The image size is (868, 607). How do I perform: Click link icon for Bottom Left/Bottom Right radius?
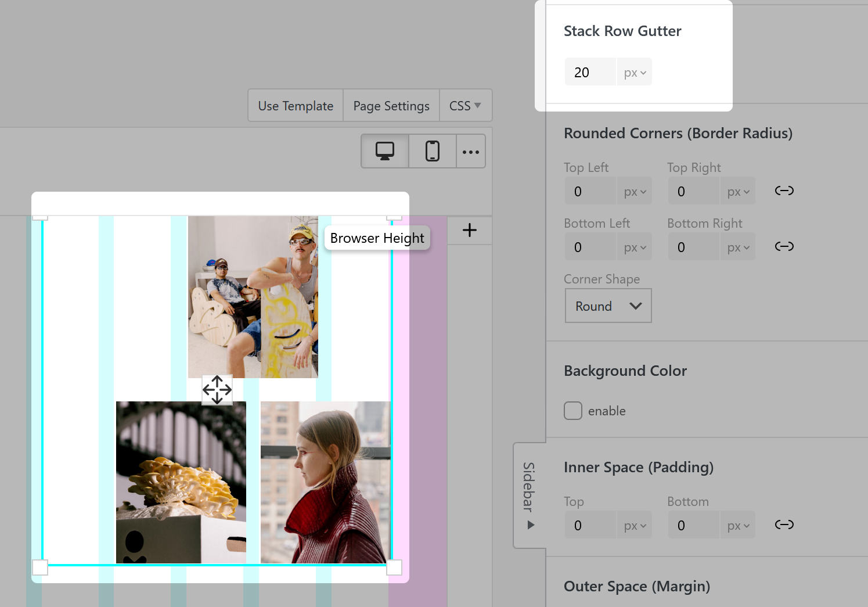[x=784, y=247]
